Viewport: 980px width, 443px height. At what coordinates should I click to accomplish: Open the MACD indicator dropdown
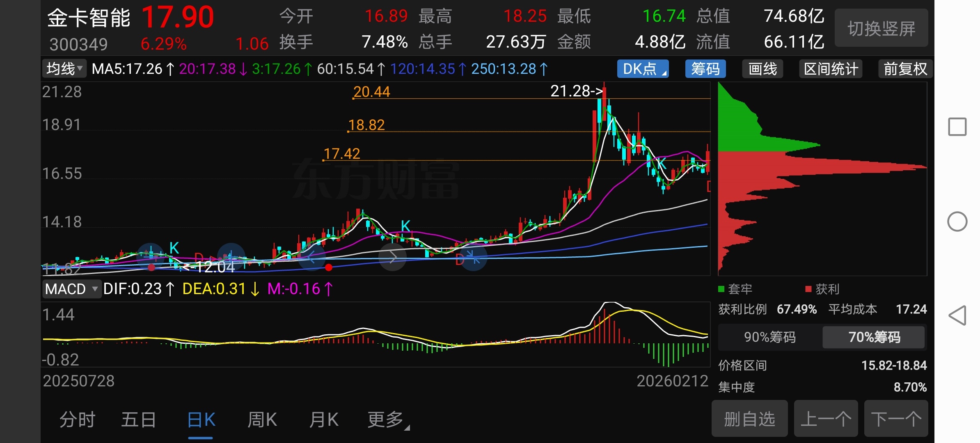(x=71, y=289)
